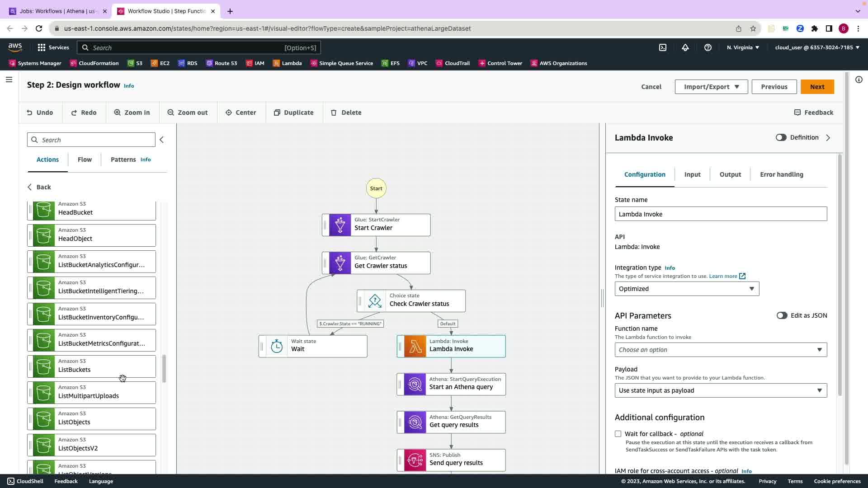
Task: Open the Function name dropdown
Action: pyautogui.click(x=721, y=350)
